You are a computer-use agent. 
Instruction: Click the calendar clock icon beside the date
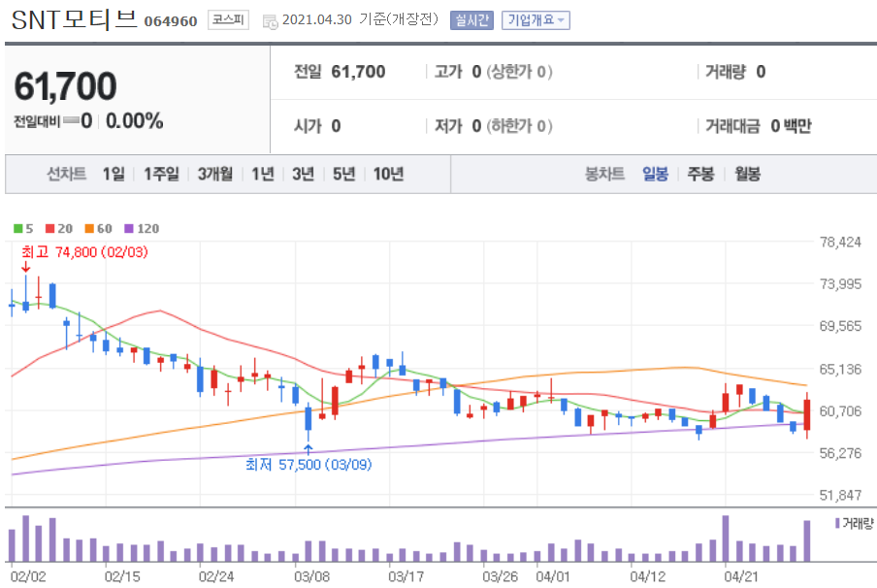pyautogui.click(x=270, y=21)
